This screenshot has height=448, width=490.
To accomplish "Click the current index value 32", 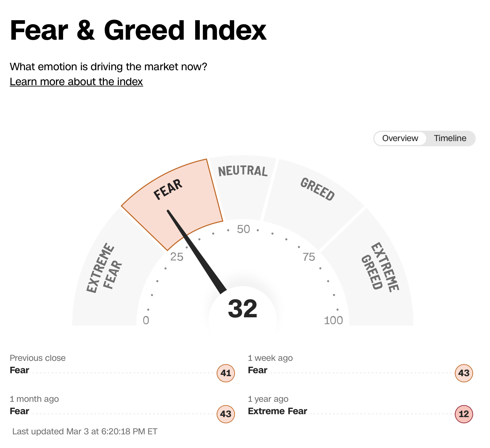I will (x=243, y=309).
